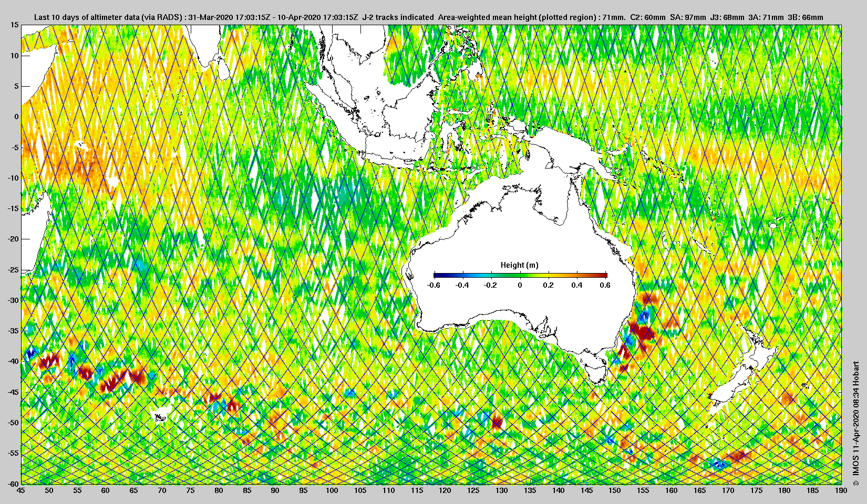
Task: Select 'J-2 tracks indicated' in the title
Action: pyautogui.click(x=398, y=17)
